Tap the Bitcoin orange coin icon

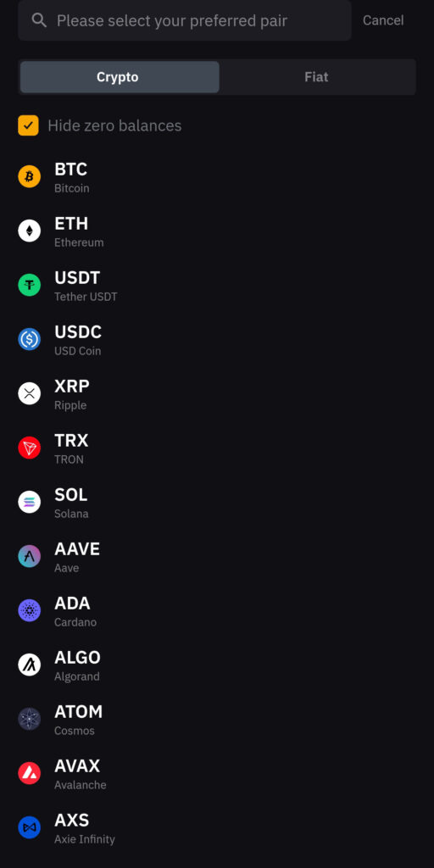point(30,176)
